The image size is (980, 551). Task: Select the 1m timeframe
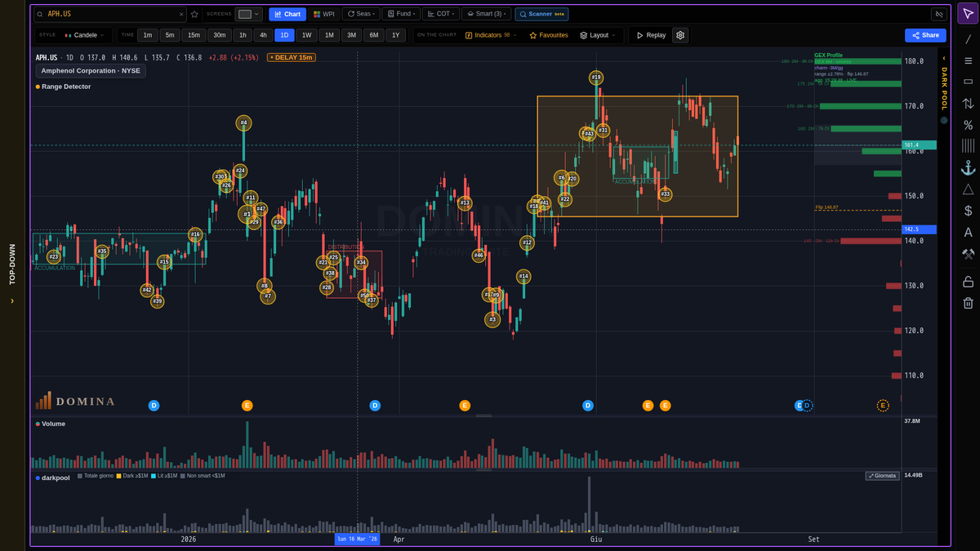point(148,35)
